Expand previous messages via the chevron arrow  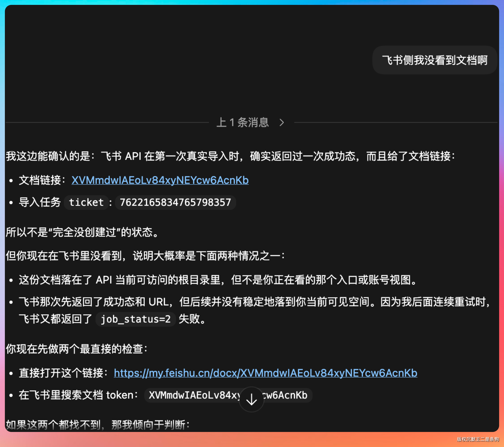[x=282, y=122]
